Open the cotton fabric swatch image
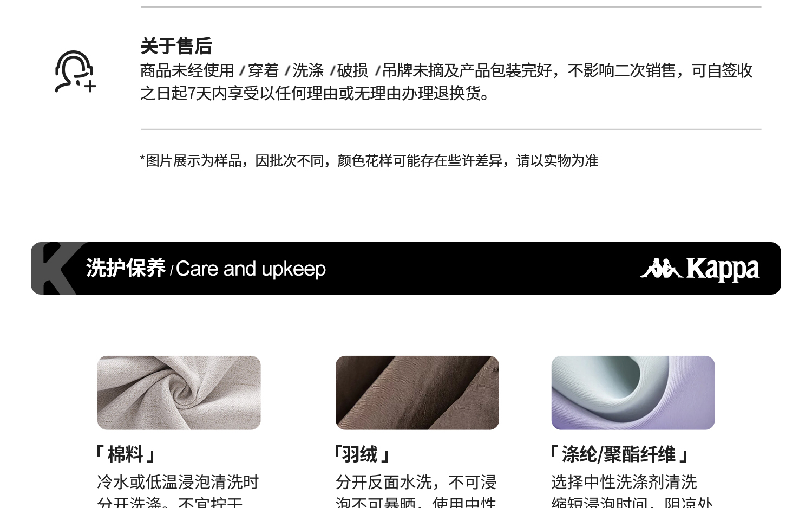Image resolution: width=812 pixels, height=508 pixels. [179, 393]
